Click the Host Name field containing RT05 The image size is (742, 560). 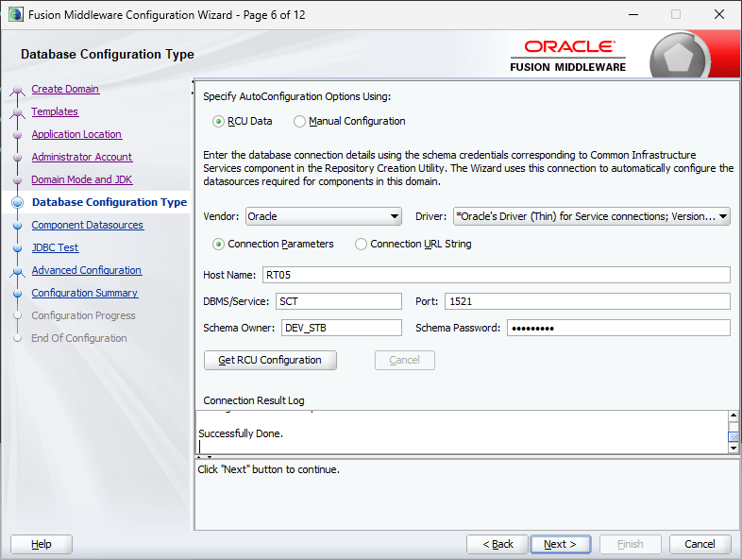(497, 275)
